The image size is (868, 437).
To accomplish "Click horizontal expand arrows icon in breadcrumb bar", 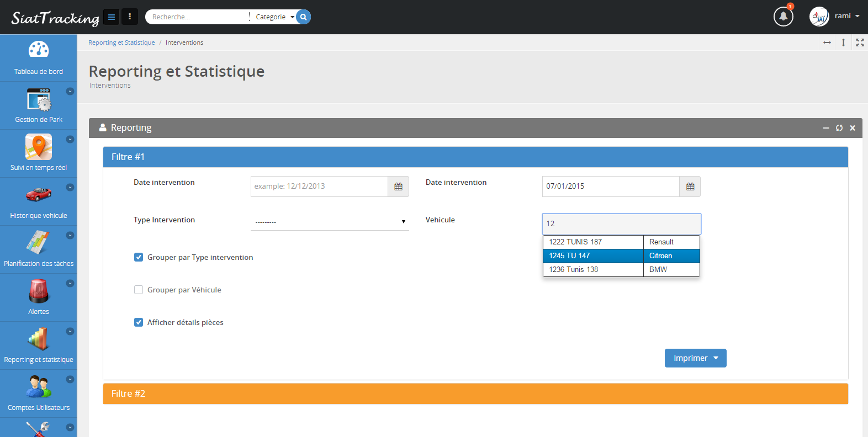I will coord(827,42).
